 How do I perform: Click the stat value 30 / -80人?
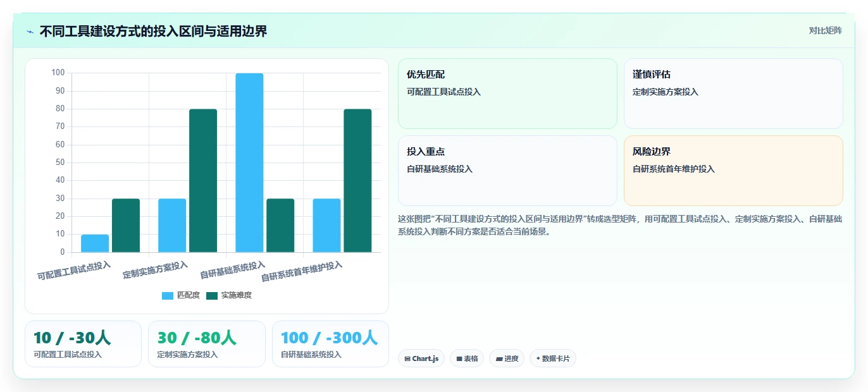(x=197, y=338)
